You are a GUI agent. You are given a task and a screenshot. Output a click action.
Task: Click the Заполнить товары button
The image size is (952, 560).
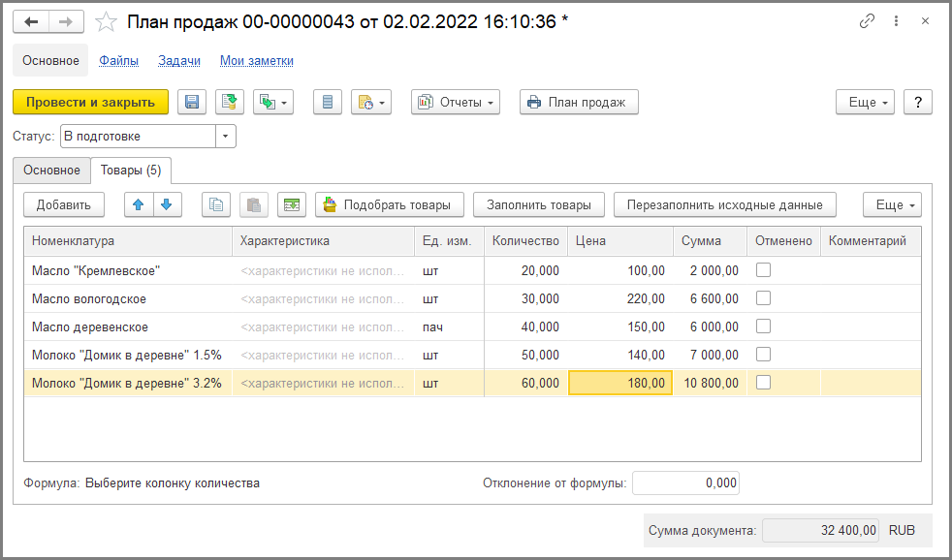click(x=538, y=204)
